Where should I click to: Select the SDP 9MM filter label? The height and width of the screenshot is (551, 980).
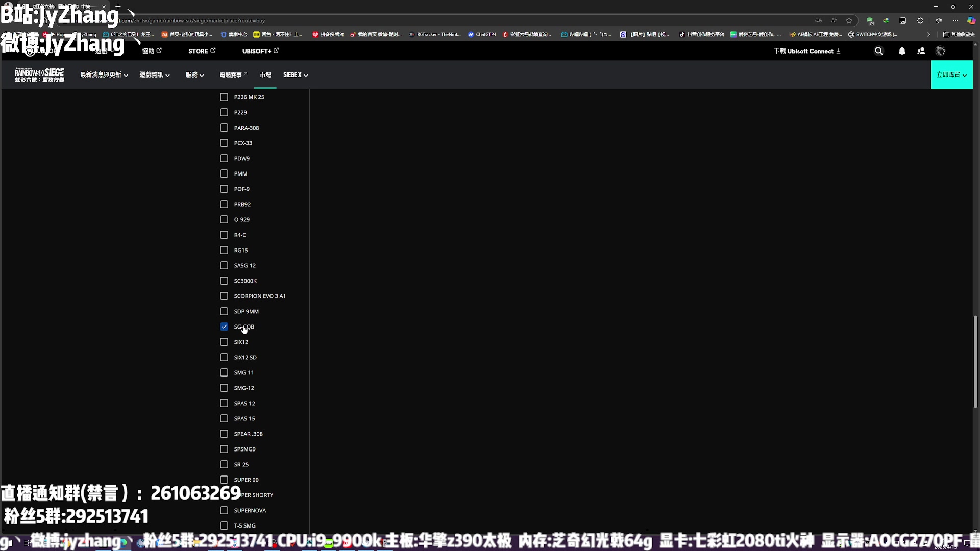(246, 311)
